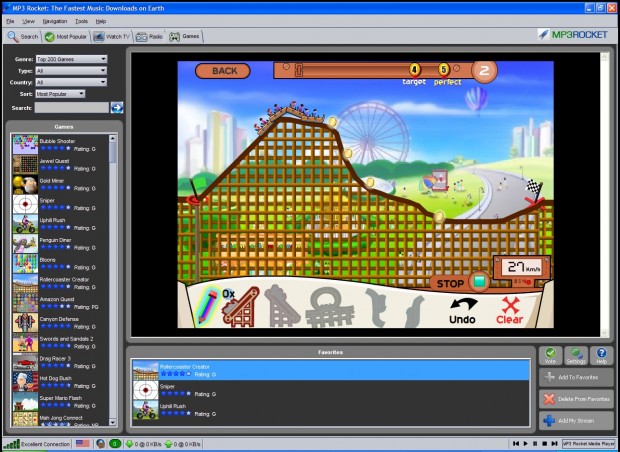Screen dimensions: 620x452
Task: Select Sniper in the Favorites panel
Action: 331,390
